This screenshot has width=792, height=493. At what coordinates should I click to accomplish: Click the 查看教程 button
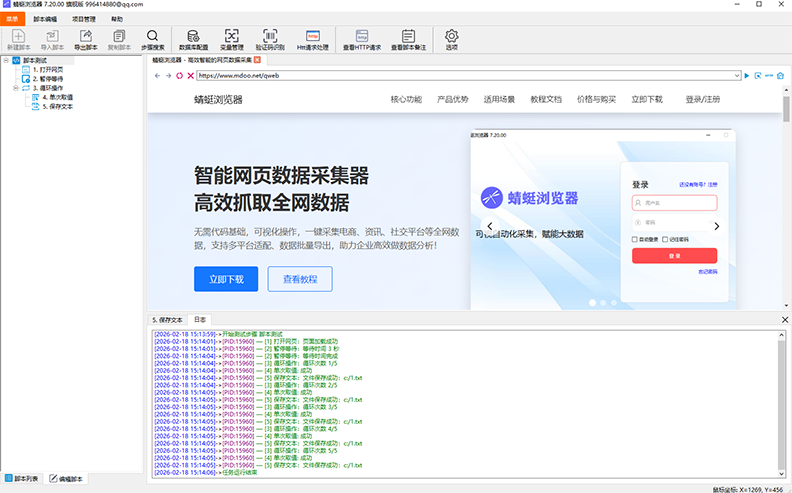pyautogui.click(x=300, y=279)
